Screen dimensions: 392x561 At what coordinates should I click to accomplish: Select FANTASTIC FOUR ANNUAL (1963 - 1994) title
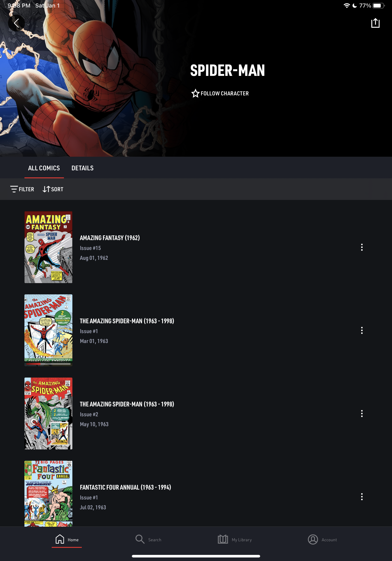(x=125, y=487)
